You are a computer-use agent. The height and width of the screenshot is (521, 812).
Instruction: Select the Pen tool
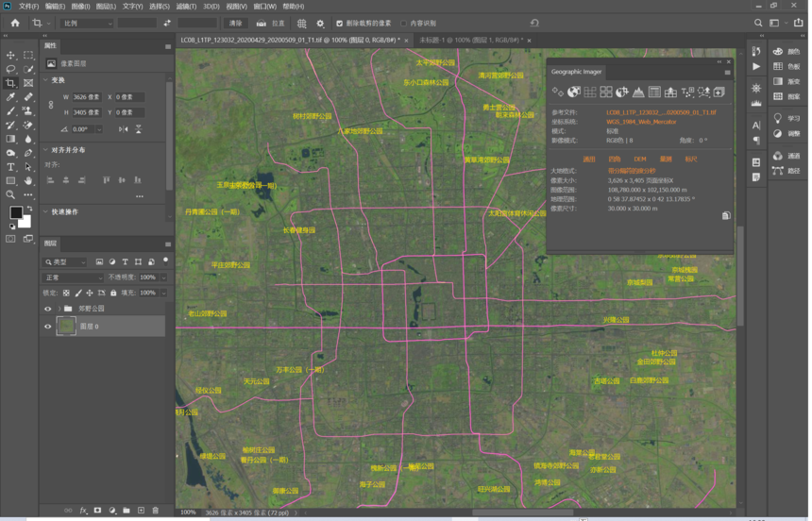(28, 153)
